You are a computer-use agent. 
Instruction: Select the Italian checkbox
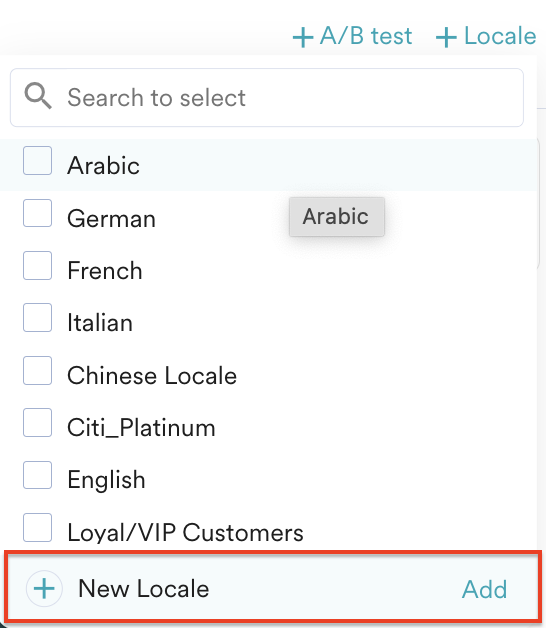37,318
